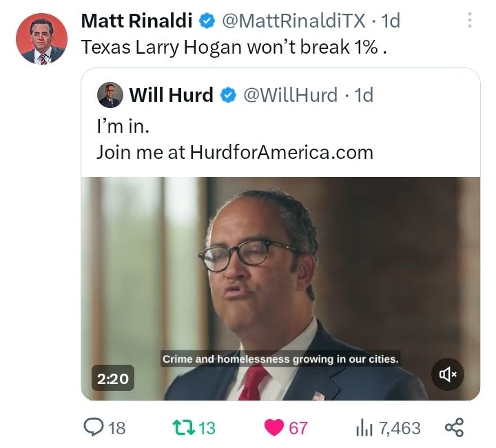Open the @WillHurd handle link
Viewport: 496px width, 448px height.
pos(291,95)
